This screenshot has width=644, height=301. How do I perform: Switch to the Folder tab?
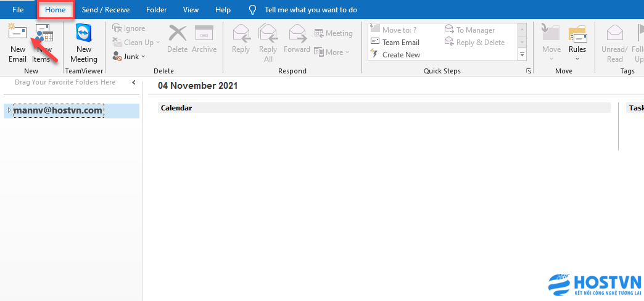pyautogui.click(x=157, y=9)
